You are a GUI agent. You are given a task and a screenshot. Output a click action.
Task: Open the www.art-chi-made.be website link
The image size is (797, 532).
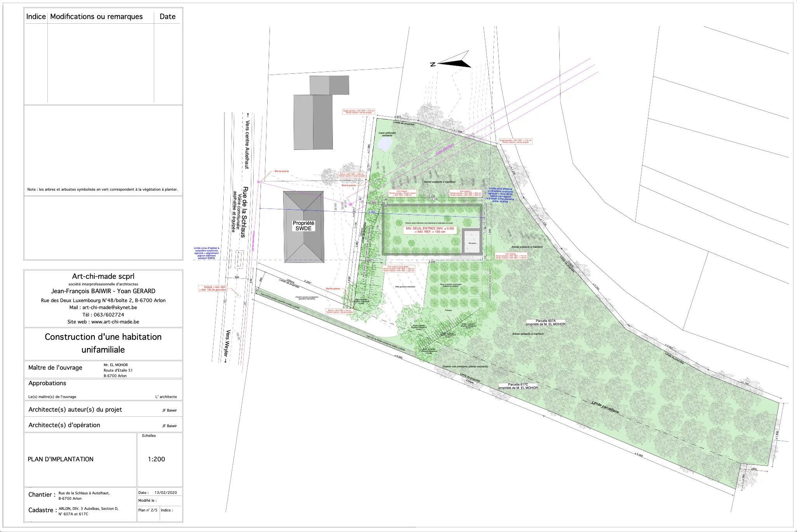(115, 322)
